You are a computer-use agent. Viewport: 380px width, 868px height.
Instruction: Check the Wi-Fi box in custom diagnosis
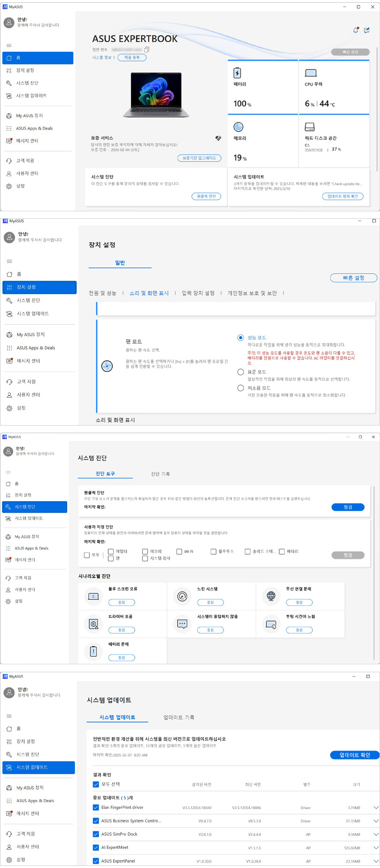click(x=179, y=552)
